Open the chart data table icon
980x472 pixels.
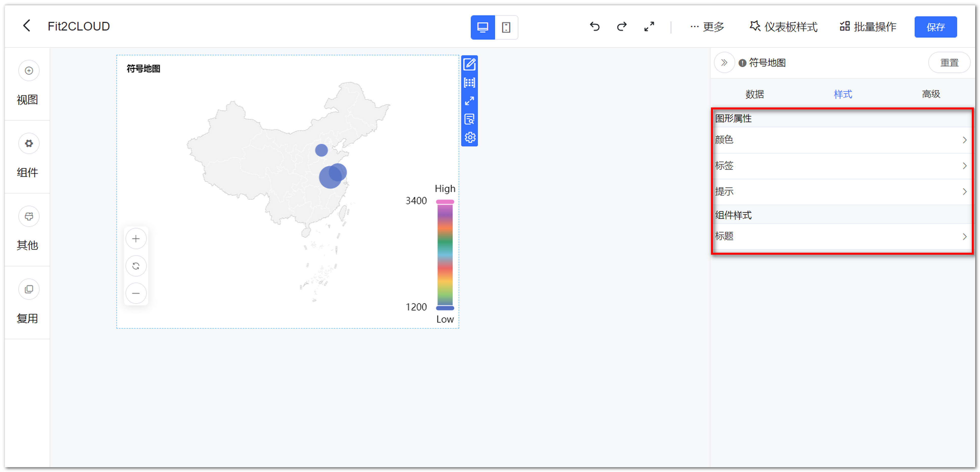point(470,83)
